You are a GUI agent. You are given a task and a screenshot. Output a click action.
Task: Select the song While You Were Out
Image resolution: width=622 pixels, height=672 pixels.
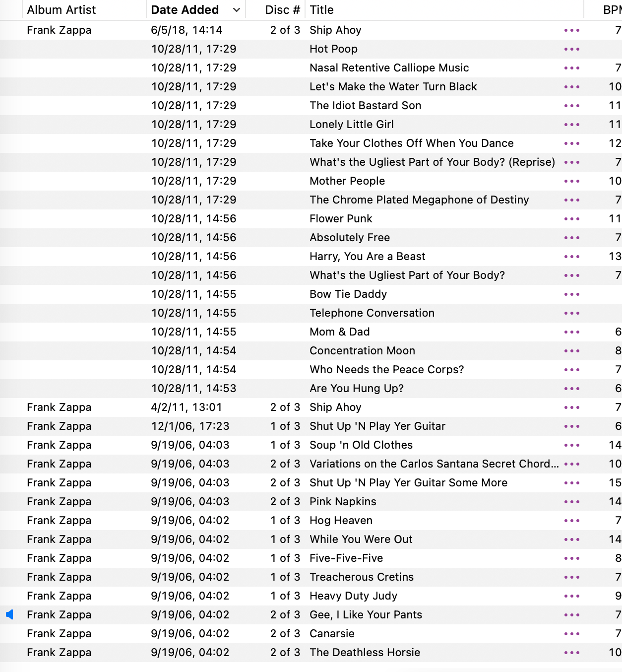[x=361, y=539]
